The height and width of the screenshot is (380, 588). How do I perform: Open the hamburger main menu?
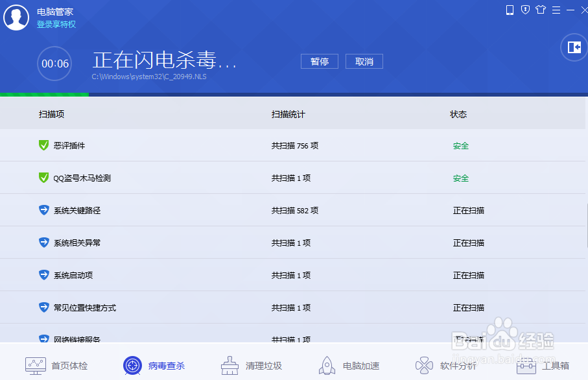coord(556,10)
